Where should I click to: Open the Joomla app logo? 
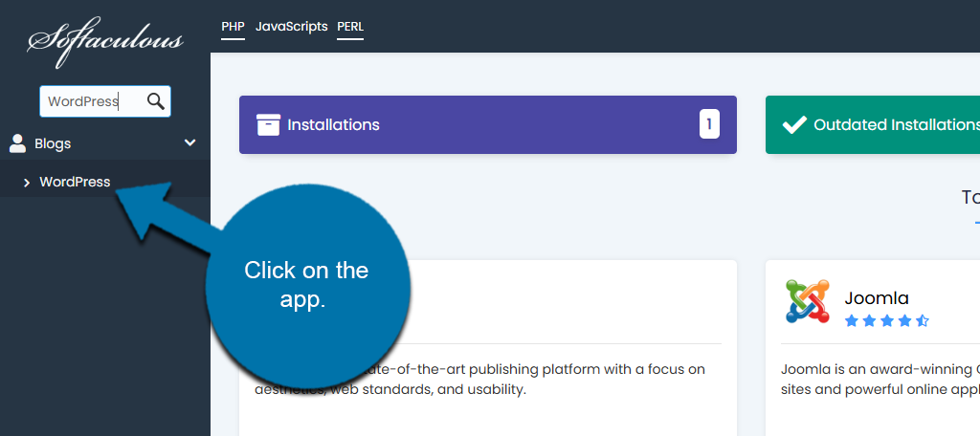click(x=807, y=301)
